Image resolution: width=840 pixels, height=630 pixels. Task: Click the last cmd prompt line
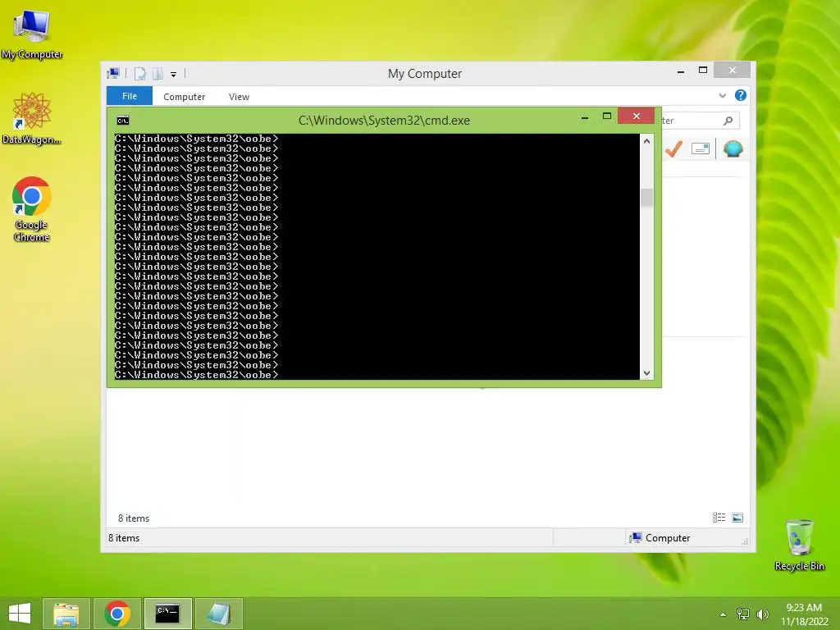197,375
